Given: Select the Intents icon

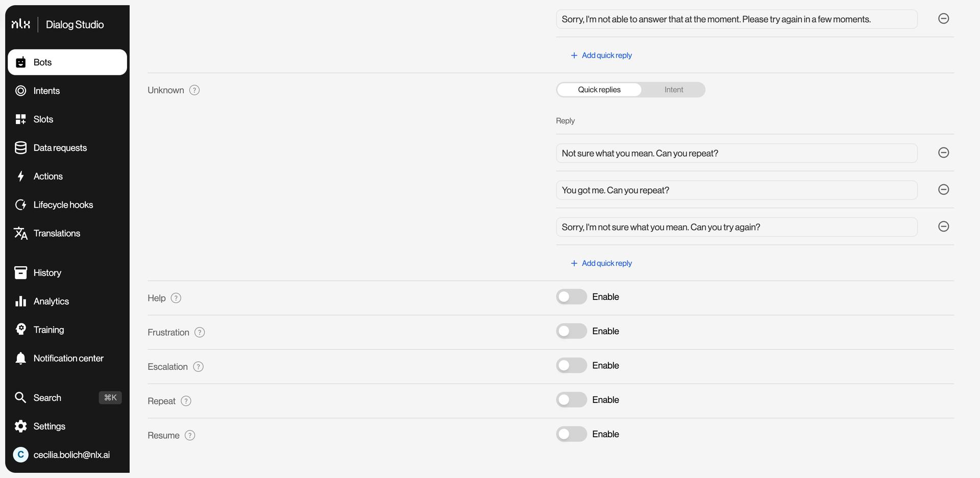Looking at the screenshot, I should 20,90.
